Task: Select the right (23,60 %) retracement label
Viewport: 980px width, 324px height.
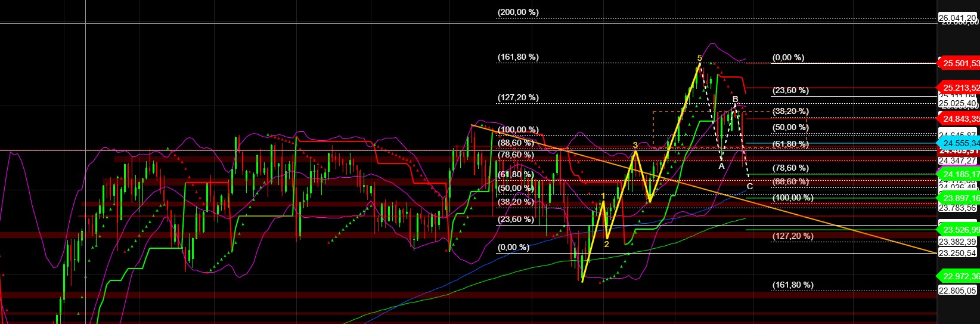Action: pos(790,91)
